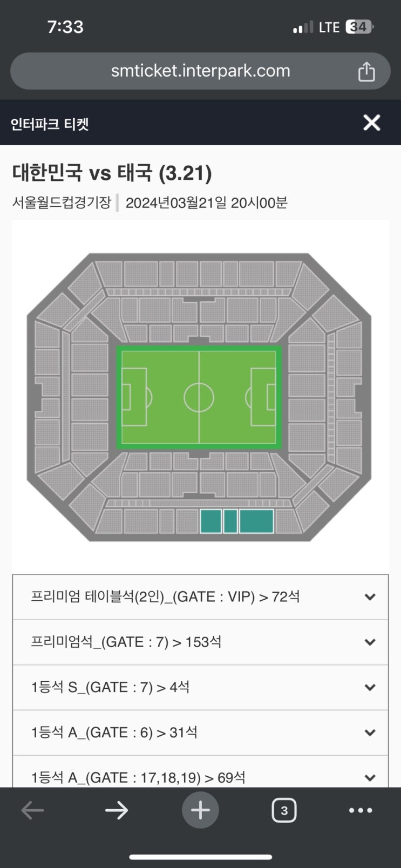
Task: Expand the 1등석 A GATE 6 chevron
Action: coord(370,733)
